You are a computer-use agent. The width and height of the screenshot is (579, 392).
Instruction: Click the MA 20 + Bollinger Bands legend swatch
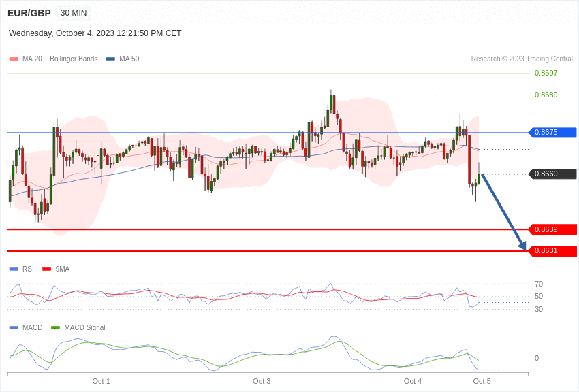[14, 59]
